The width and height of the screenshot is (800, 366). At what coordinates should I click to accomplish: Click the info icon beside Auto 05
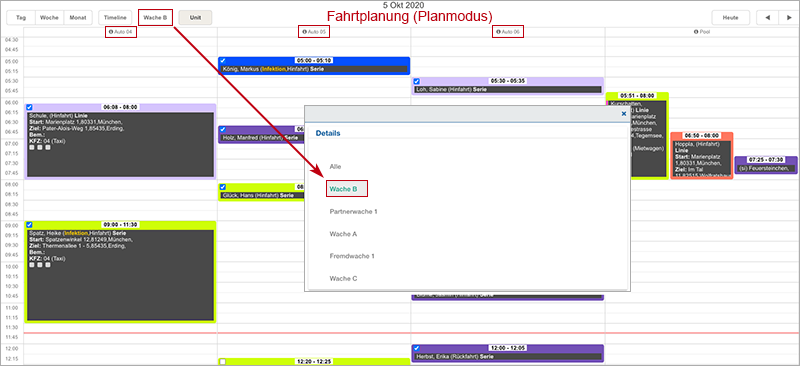305,32
